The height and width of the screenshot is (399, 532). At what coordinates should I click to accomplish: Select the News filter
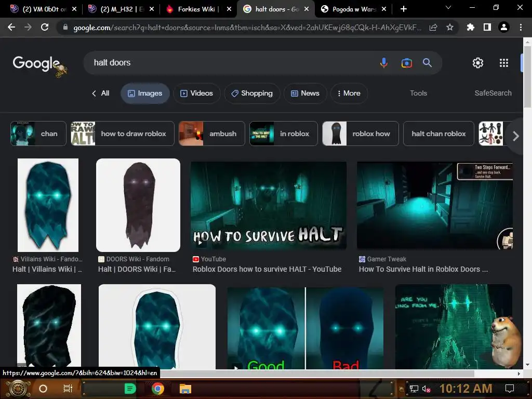coord(305,94)
